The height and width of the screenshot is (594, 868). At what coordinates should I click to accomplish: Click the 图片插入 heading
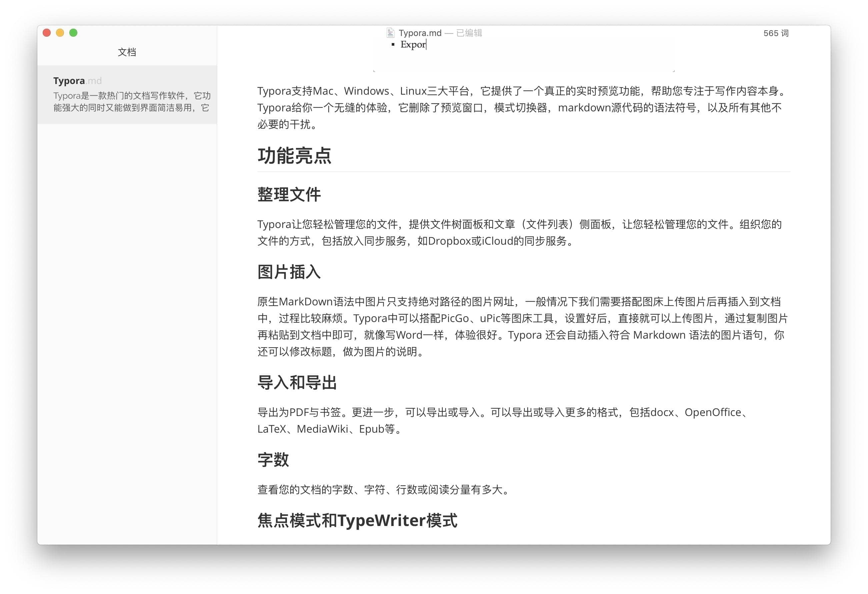(289, 272)
